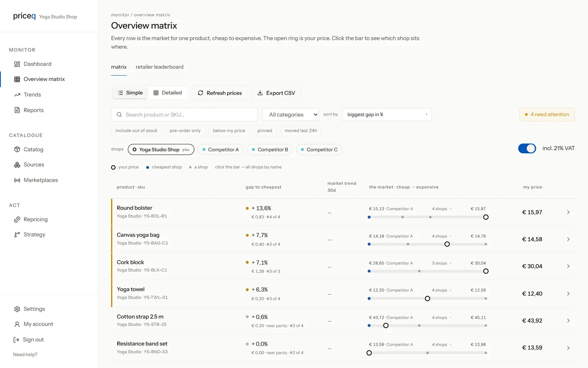Open the My account person icon
The height and width of the screenshot is (368, 588).
(x=17, y=324)
